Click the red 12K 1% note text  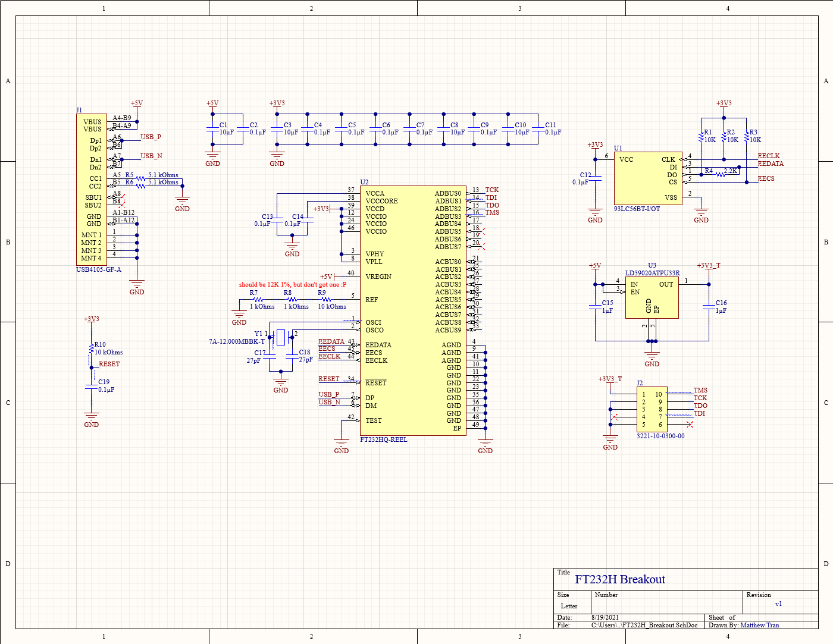point(292,284)
